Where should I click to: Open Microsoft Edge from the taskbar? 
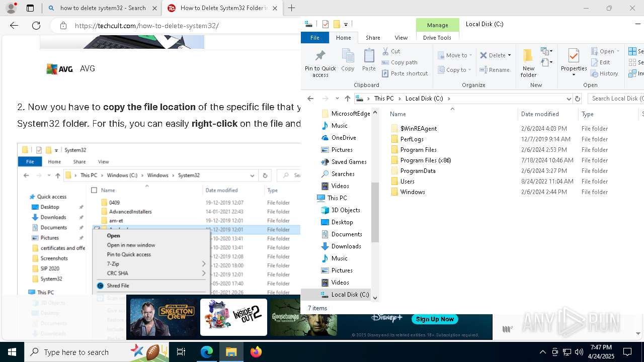pos(207,352)
